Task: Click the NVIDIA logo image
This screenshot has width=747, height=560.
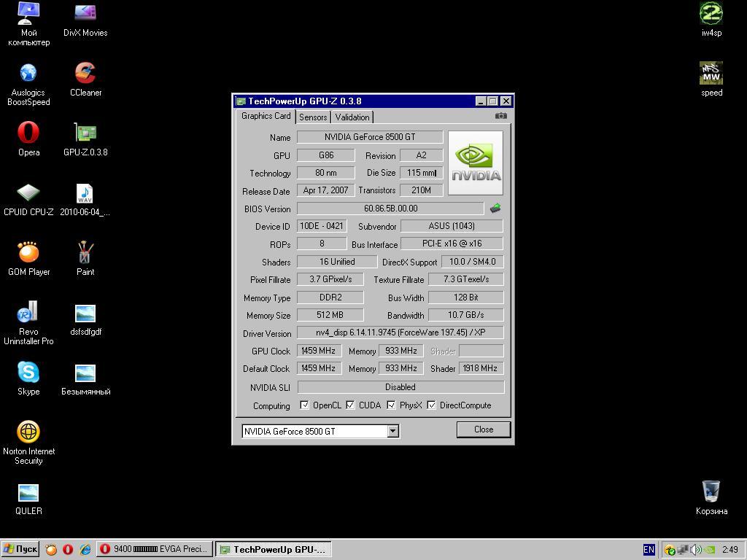Action: coord(475,163)
